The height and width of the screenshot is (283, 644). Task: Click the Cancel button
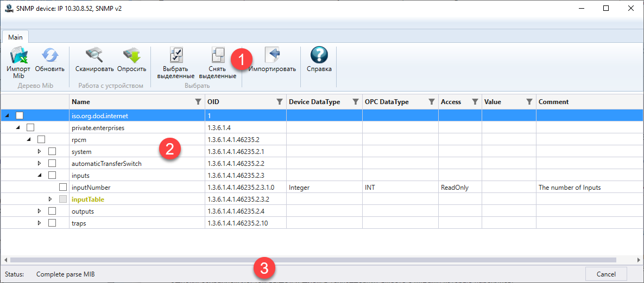tap(606, 274)
